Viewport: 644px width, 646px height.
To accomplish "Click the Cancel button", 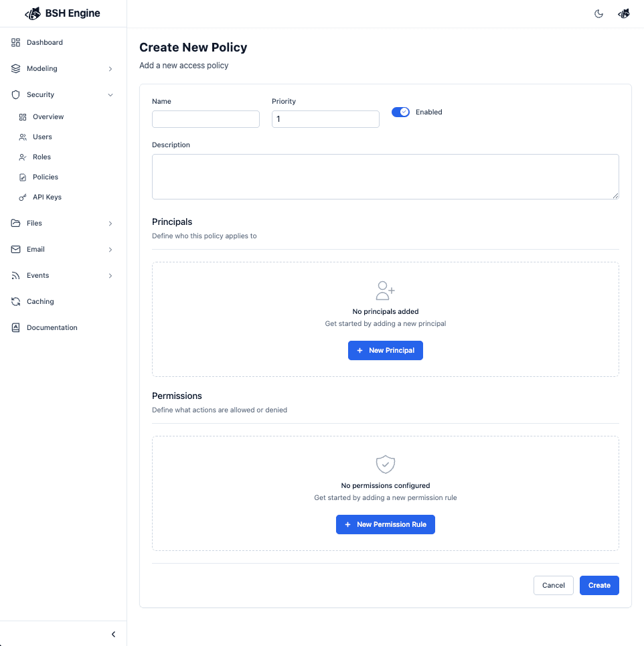I will pyautogui.click(x=553, y=585).
